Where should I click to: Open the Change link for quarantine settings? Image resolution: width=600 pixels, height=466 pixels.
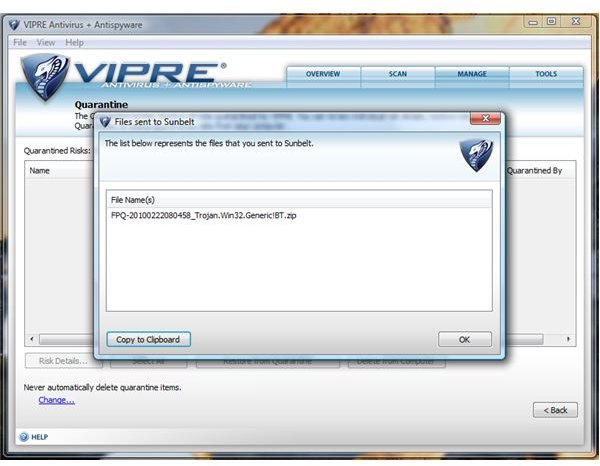click(56, 400)
